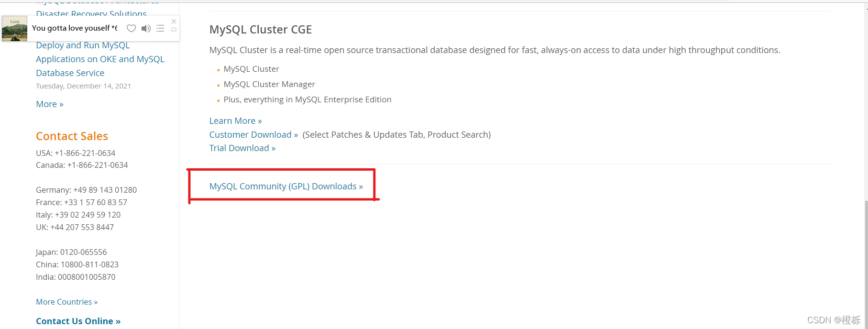Open the music widget playlist icon
The image size is (868, 329).
click(160, 28)
